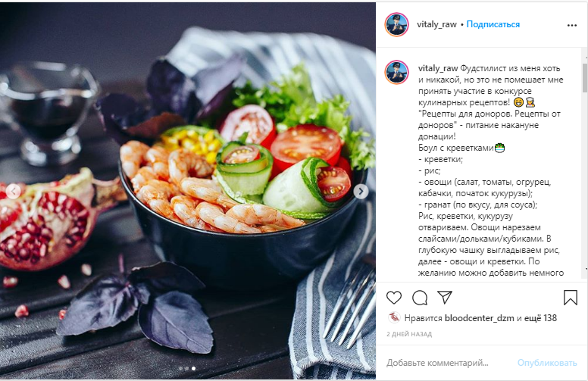588x381 pixels.
Task: Click the bloodcenter_dzm small avatar near likes
Action: (x=394, y=317)
